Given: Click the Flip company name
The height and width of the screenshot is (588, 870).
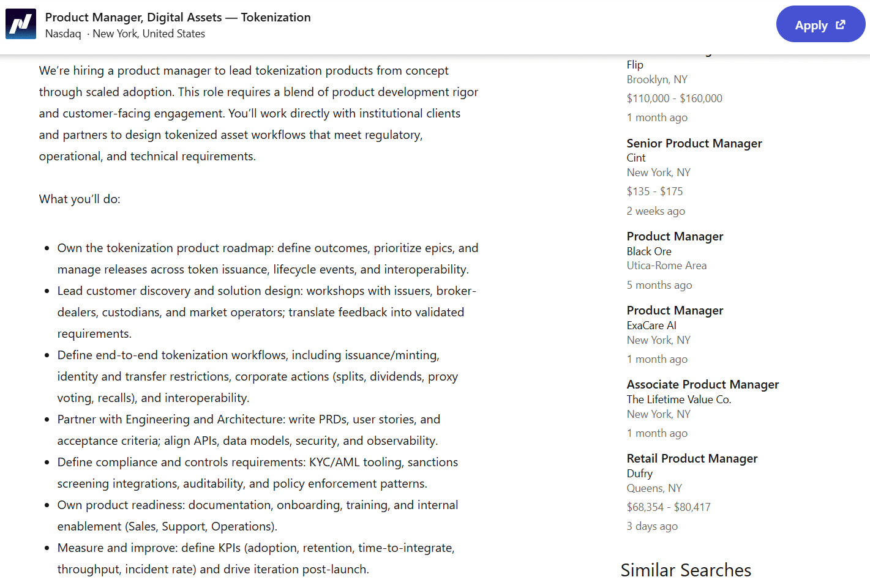Looking at the screenshot, I should 635,65.
